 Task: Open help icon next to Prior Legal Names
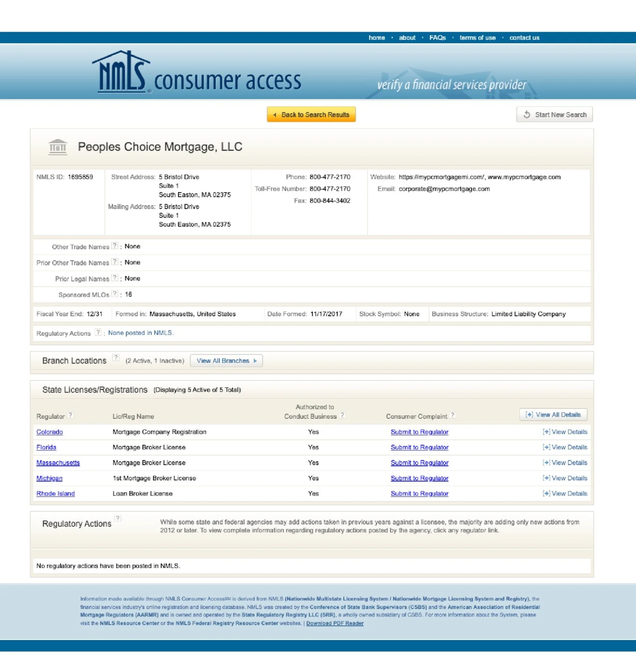(x=114, y=278)
